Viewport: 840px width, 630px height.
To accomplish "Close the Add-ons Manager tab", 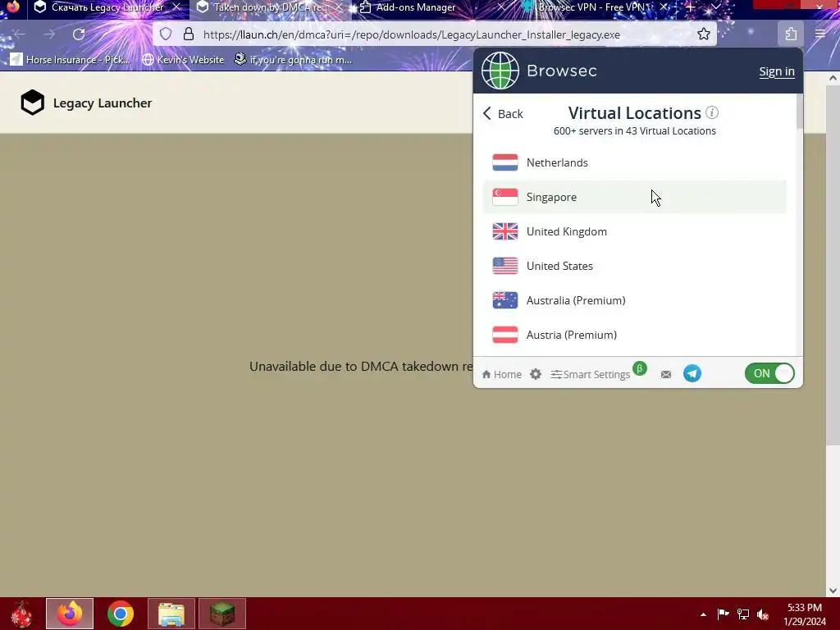I will 501,7.
